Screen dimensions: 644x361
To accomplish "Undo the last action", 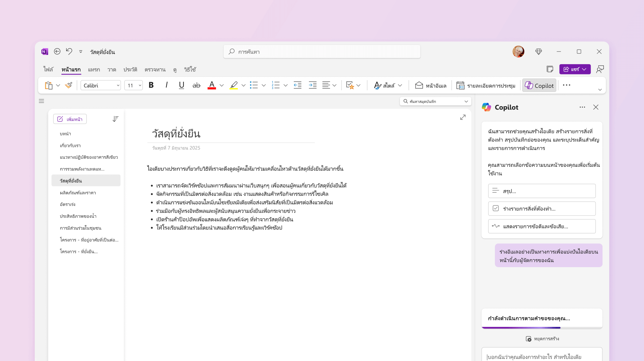I will [x=69, y=52].
